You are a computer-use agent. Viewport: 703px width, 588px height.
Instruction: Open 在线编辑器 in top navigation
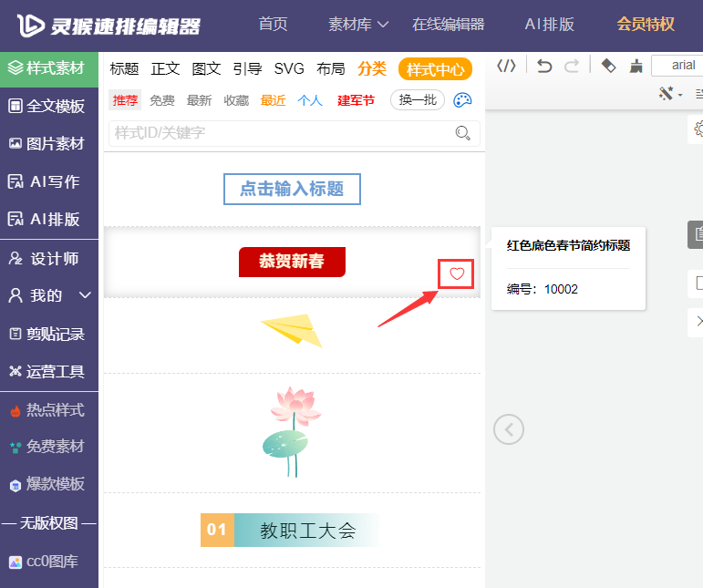pos(449,24)
